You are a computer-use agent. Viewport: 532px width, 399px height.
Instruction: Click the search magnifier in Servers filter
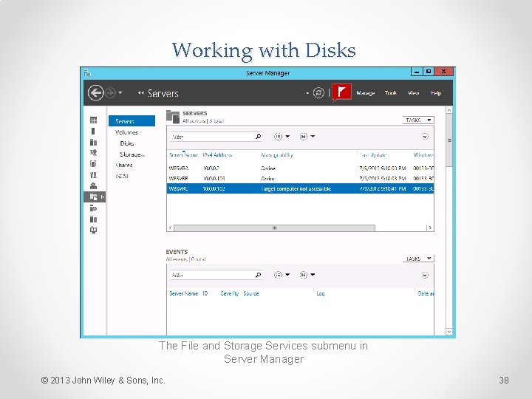258,137
